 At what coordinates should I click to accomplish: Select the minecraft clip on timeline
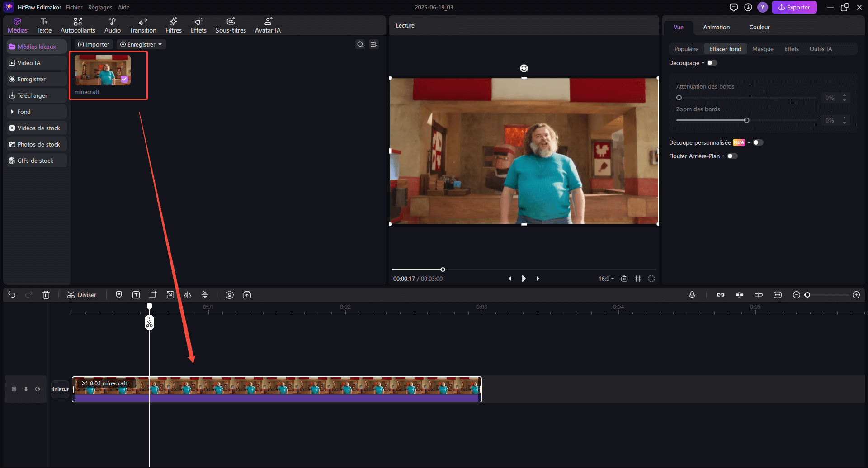277,389
